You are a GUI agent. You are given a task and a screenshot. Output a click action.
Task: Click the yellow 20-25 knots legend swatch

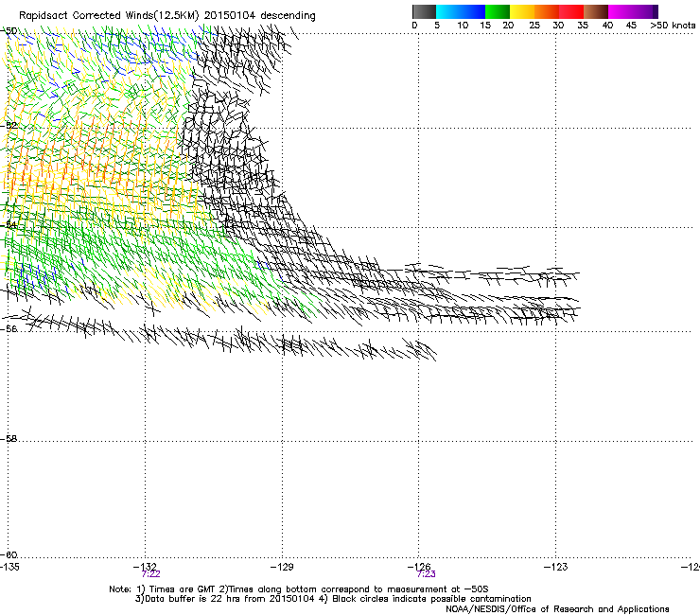(522, 11)
